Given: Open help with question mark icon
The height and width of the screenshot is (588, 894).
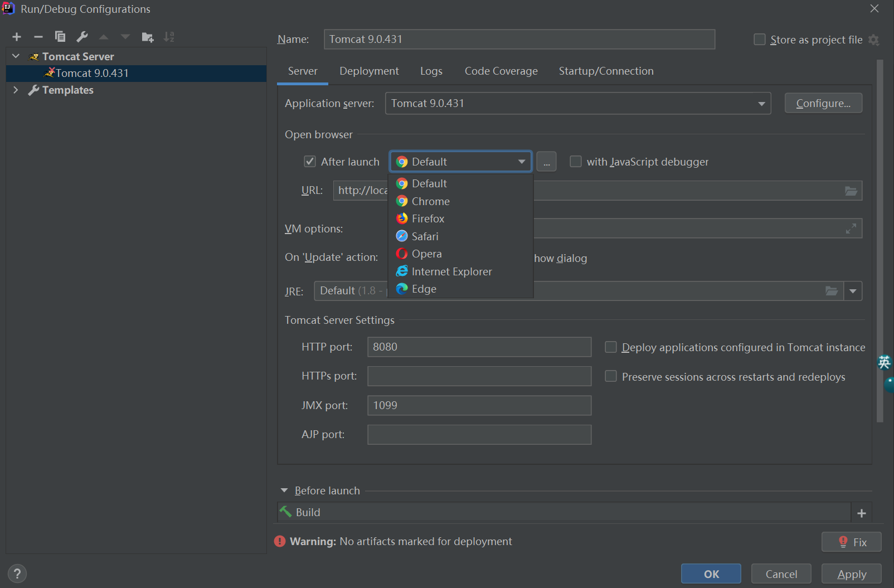Looking at the screenshot, I should (17, 574).
